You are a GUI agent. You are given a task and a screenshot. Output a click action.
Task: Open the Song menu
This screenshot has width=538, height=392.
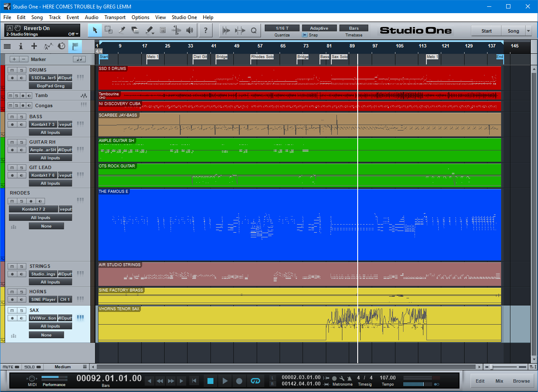[37, 17]
